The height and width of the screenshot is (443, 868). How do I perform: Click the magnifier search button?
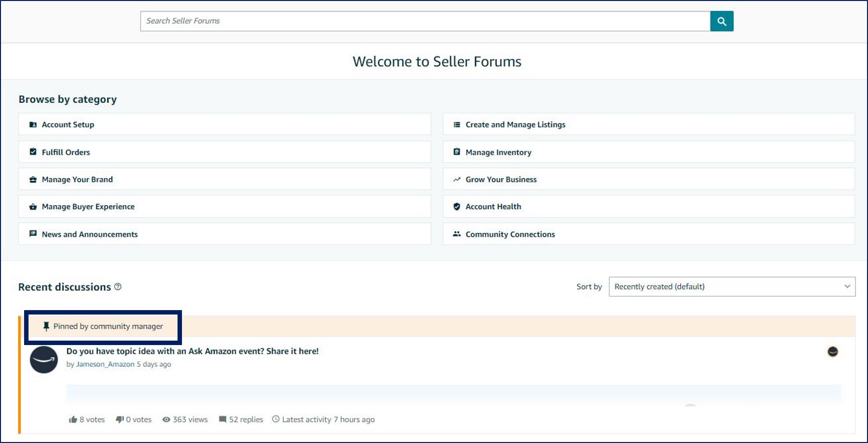point(721,21)
